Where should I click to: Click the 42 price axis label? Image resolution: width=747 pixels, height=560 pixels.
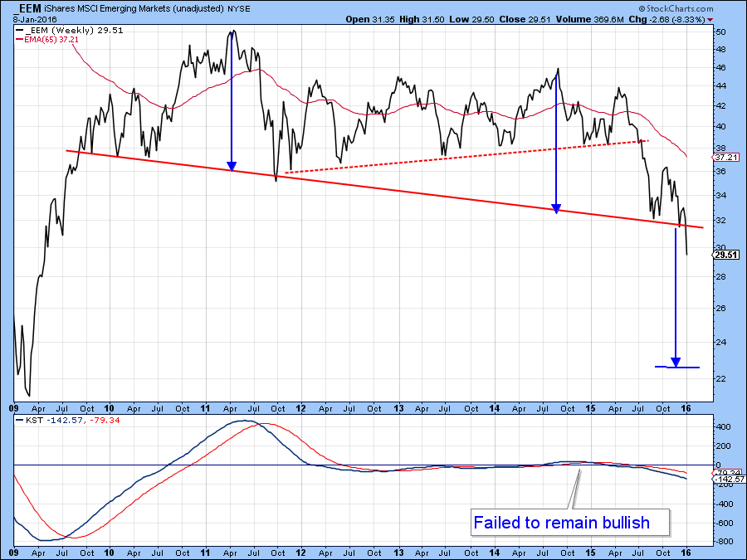720,105
